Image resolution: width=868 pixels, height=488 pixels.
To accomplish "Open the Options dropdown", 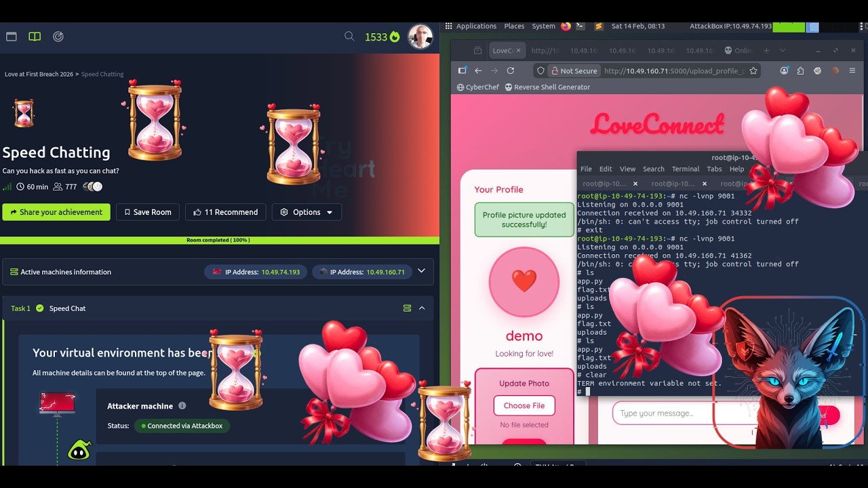I will tap(307, 212).
